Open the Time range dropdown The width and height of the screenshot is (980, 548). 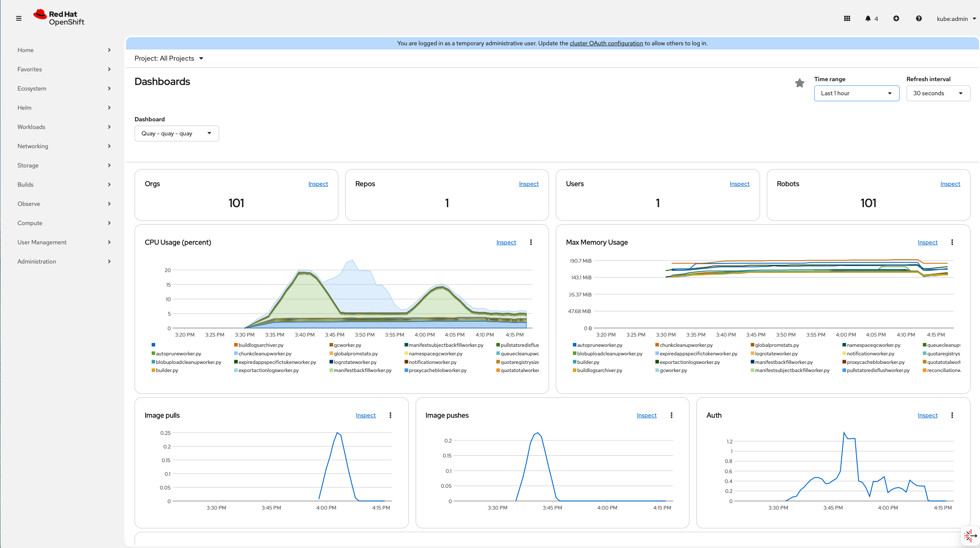click(x=856, y=93)
